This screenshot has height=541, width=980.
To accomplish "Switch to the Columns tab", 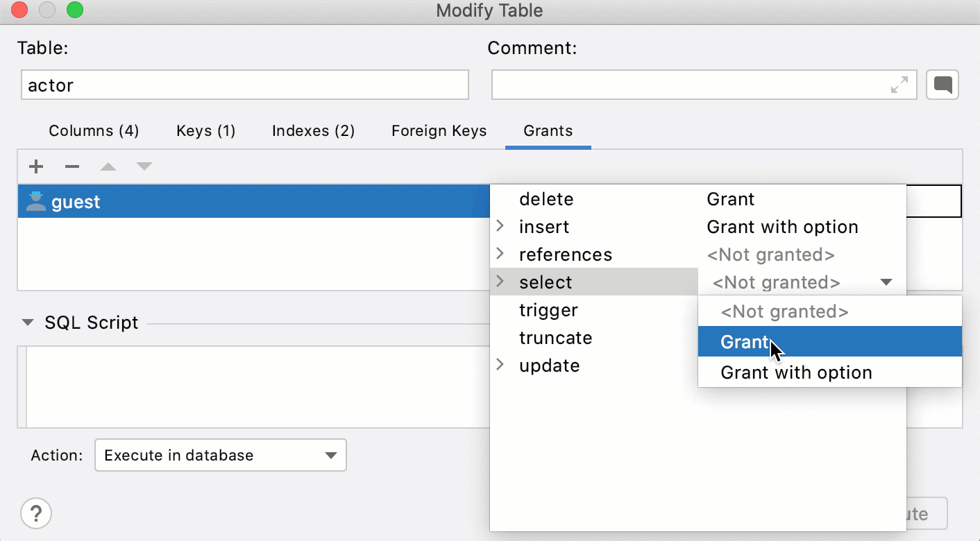I will click(93, 131).
